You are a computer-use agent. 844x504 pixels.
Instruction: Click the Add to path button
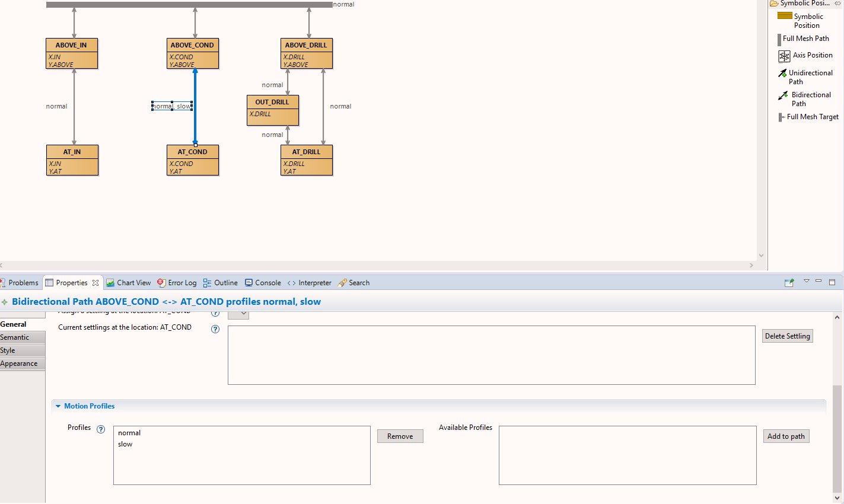pyautogui.click(x=786, y=436)
